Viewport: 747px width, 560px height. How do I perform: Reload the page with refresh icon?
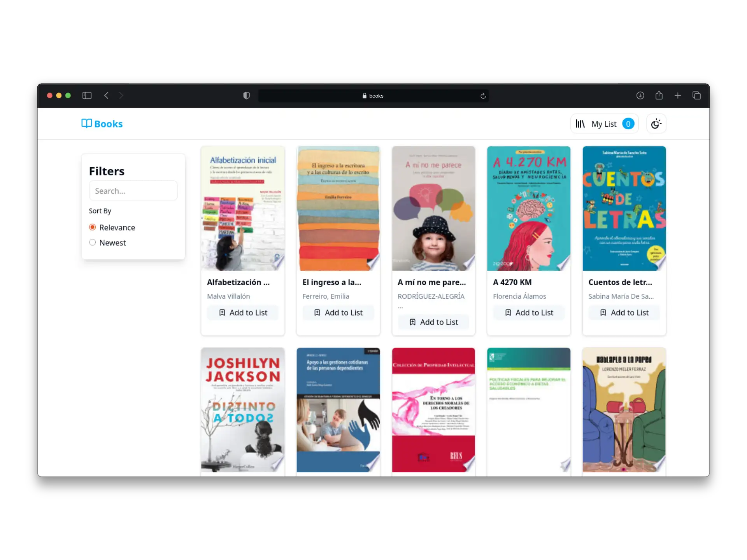tap(483, 96)
